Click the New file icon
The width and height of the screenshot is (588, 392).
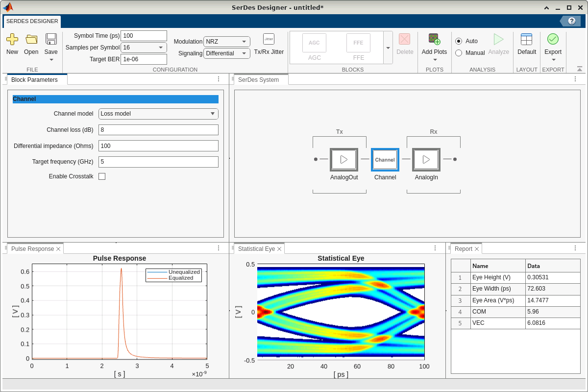click(x=12, y=40)
